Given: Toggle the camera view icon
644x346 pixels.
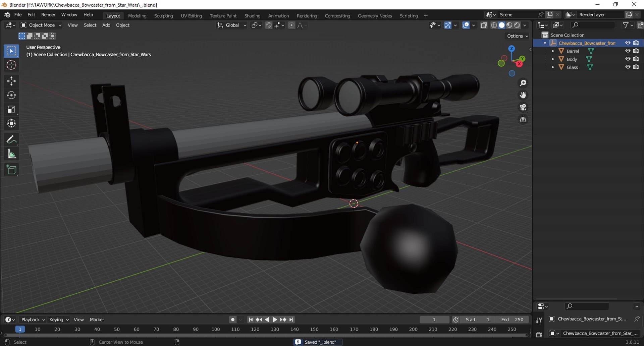Looking at the screenshot, I should (523, 107).
